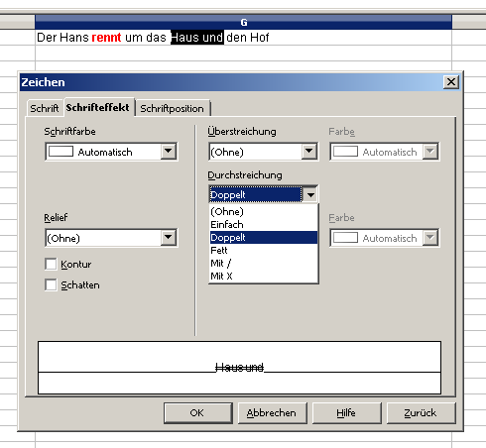Image resolution: width=486 pixels, height=448 pixels.
Task: Collapse the Durchstreichung dropdown arrow
Action: 310,194
